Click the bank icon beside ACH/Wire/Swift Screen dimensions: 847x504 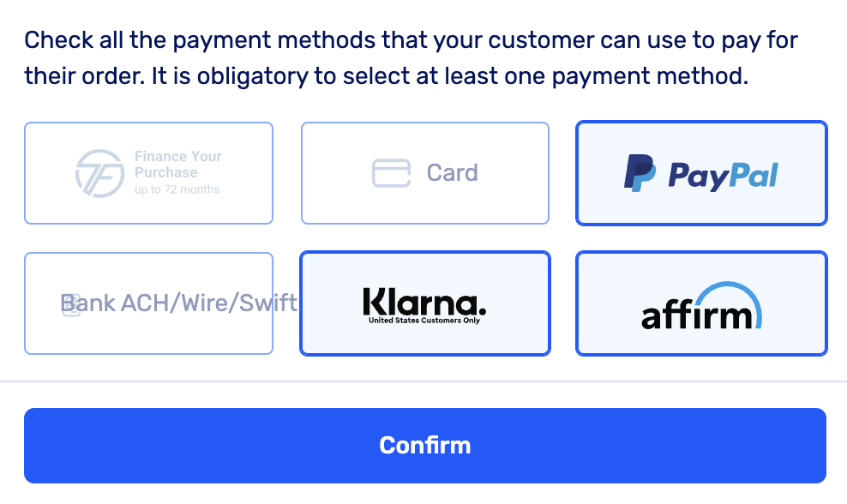pyautogui.click(x=72, y=304)
